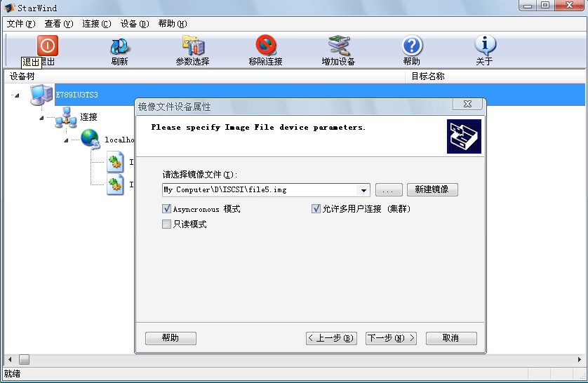The width and height of the screenshot is (588, 383).
Task: Click the Help (帮助) question mark icon
Action: pyautogui.click(x=412, y=46)
